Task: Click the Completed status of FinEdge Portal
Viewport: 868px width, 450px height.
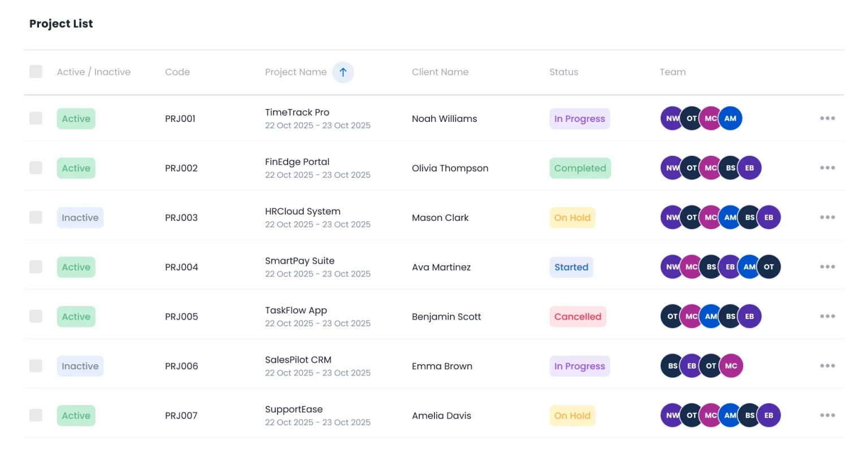Action: pyautogui.click(x=580, y=168)
